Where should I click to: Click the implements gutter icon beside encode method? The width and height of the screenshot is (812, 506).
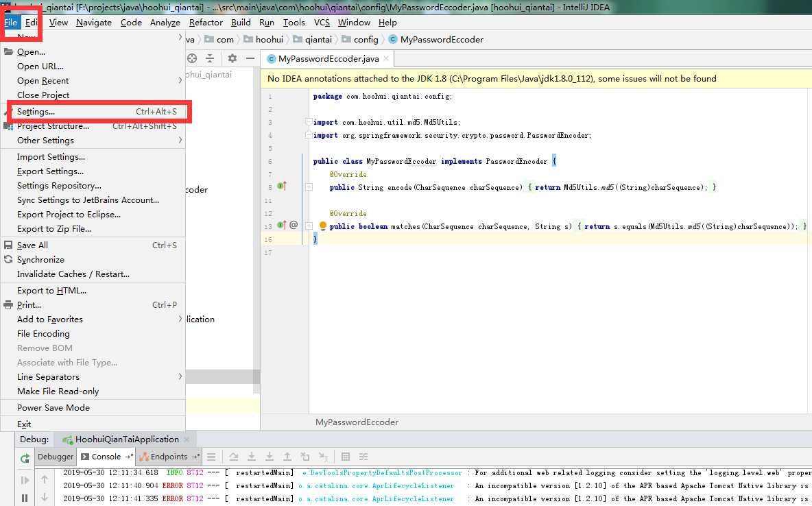tap(281, 186)
